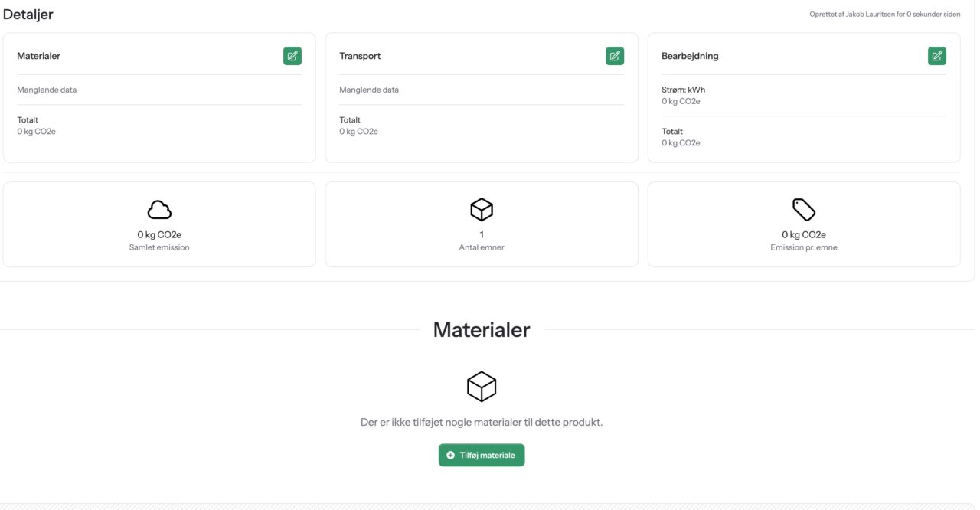Click the tag icon above Emission pr. emne
980x510 pixels.
803,209
